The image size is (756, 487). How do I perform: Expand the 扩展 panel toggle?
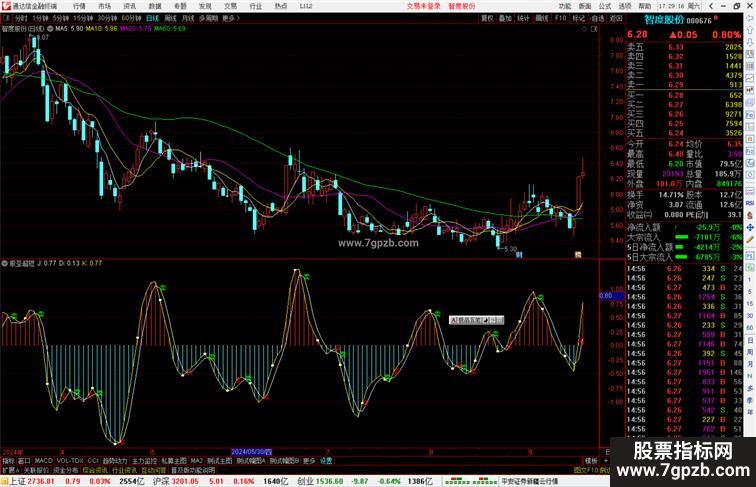pos(10,470)
